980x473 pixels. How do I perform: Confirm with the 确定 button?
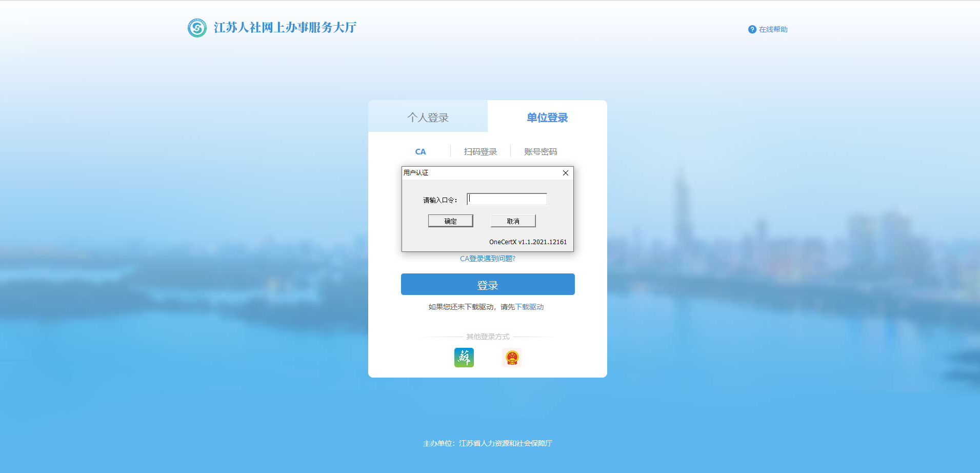pyautogui.click(x=450, y=221)
